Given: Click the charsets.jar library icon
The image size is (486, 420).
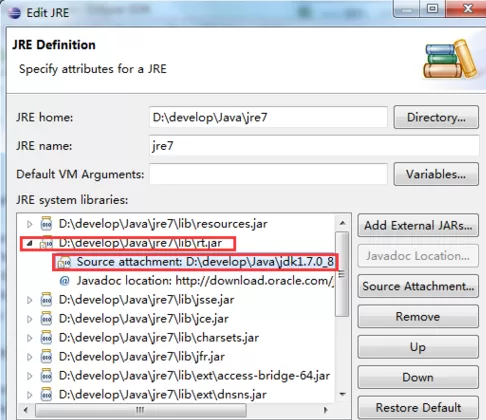Looking at the screenshot, I should (46, 338).
